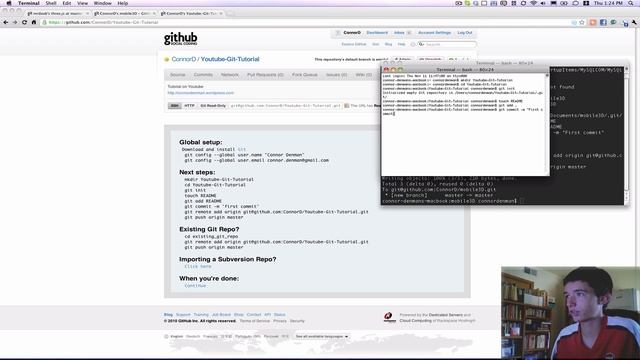Click the volume icon in menu bar

pos(543,3)
